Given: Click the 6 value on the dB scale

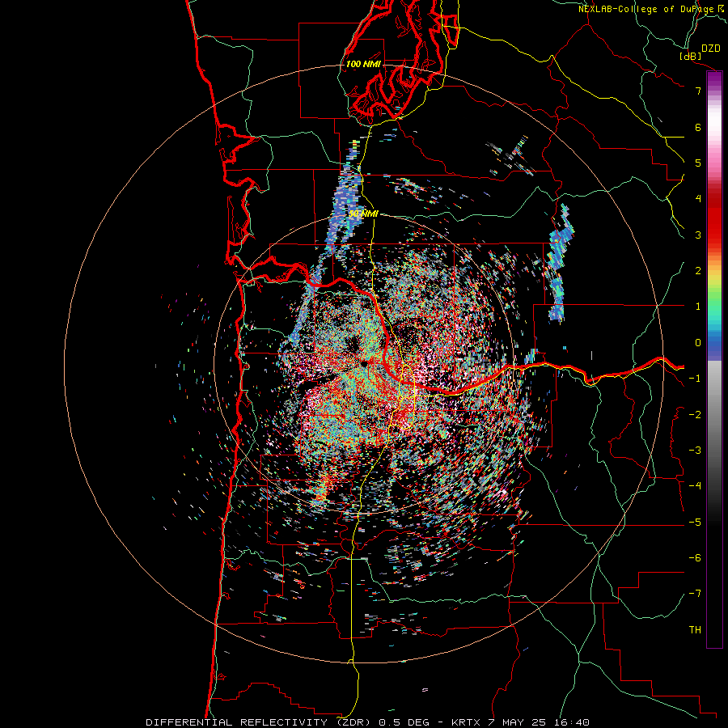Looking at the screenshot, I should click(698, 127).
